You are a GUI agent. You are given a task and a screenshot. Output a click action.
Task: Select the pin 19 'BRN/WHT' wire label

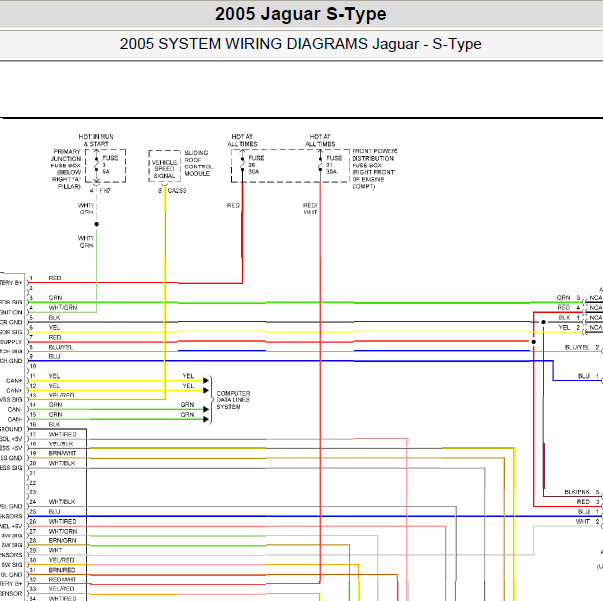(x=62, y=453)
